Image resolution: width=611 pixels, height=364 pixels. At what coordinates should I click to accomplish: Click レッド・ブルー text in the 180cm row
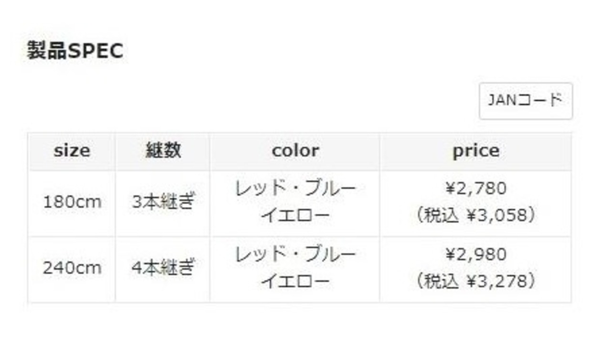click(x=295, y=189)
